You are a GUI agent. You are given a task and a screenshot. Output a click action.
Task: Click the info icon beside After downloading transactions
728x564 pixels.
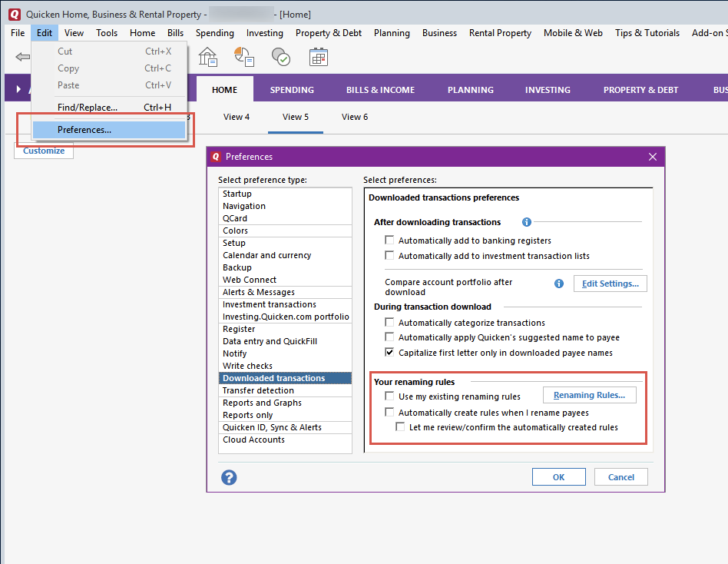526,222
